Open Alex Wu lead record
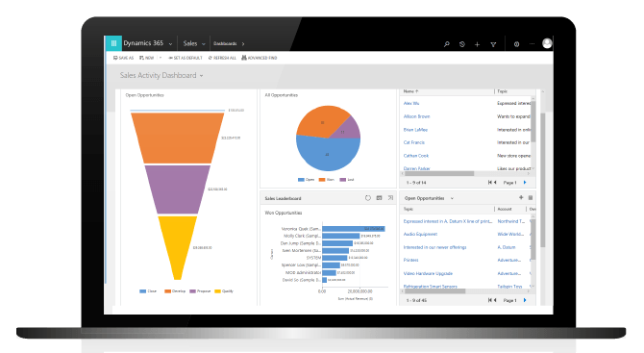Screen dimensions: 644x353 pos(411,103)
